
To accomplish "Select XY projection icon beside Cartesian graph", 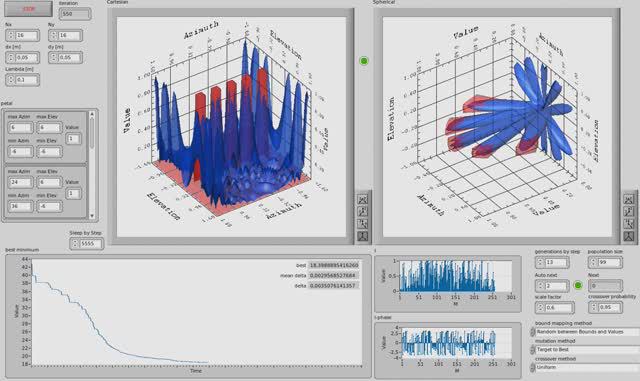I will point(362,199).
